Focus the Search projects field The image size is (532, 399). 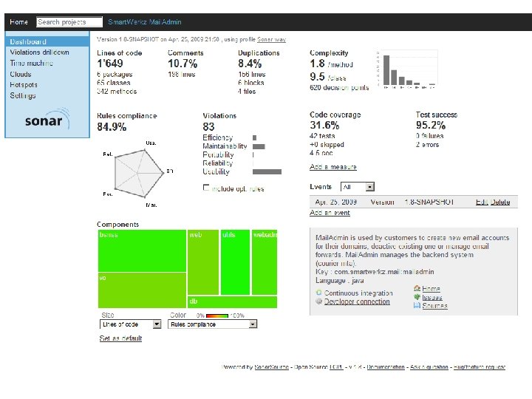pyautogui.click(x=69, y=22)
